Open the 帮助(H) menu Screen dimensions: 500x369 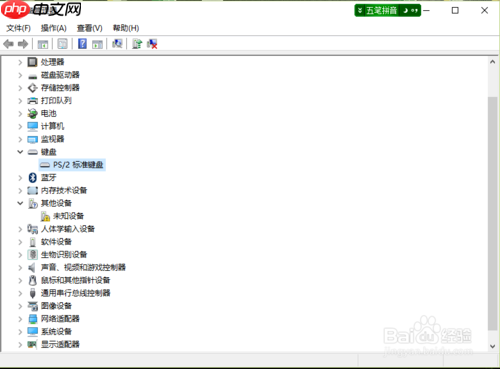[126, 28]
